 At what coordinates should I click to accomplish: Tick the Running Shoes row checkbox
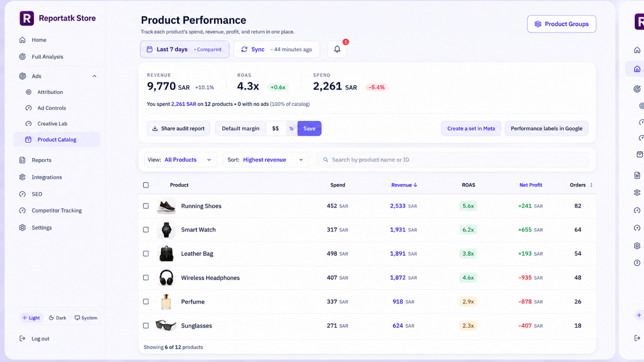pyautogui.click(x=146, y=206)
